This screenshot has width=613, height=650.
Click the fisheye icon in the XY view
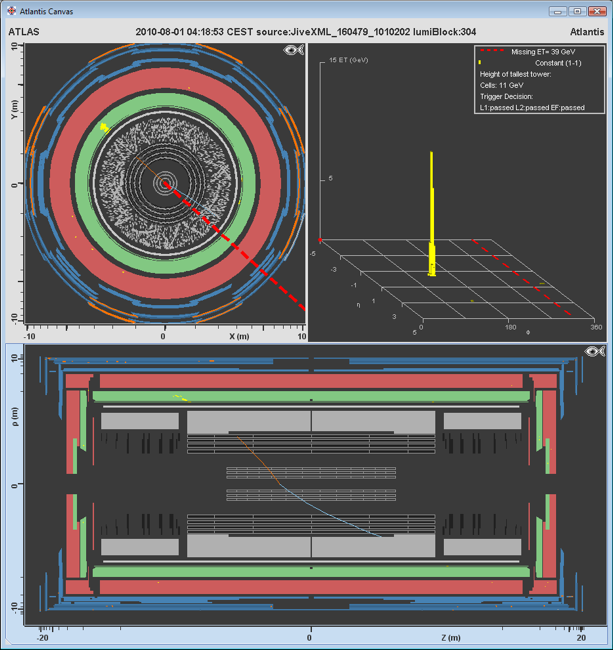coord(293,51)
